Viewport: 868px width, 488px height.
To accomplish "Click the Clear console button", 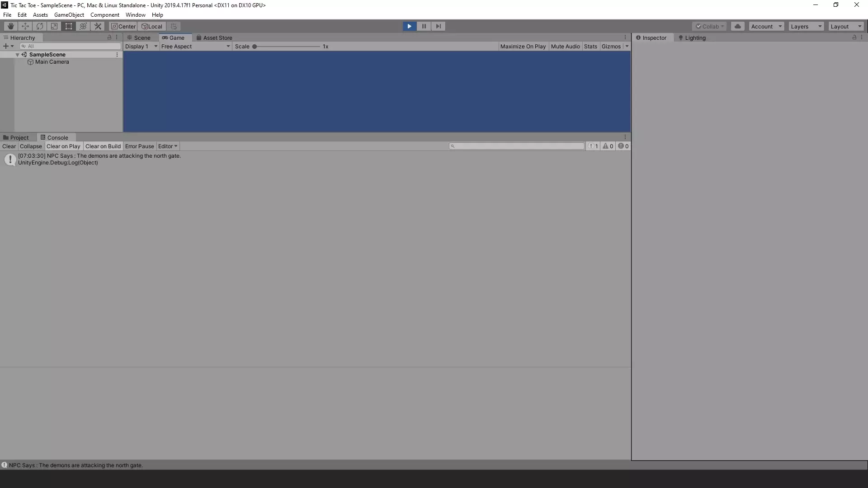I will pyautogui.click(x=8, y=146).
